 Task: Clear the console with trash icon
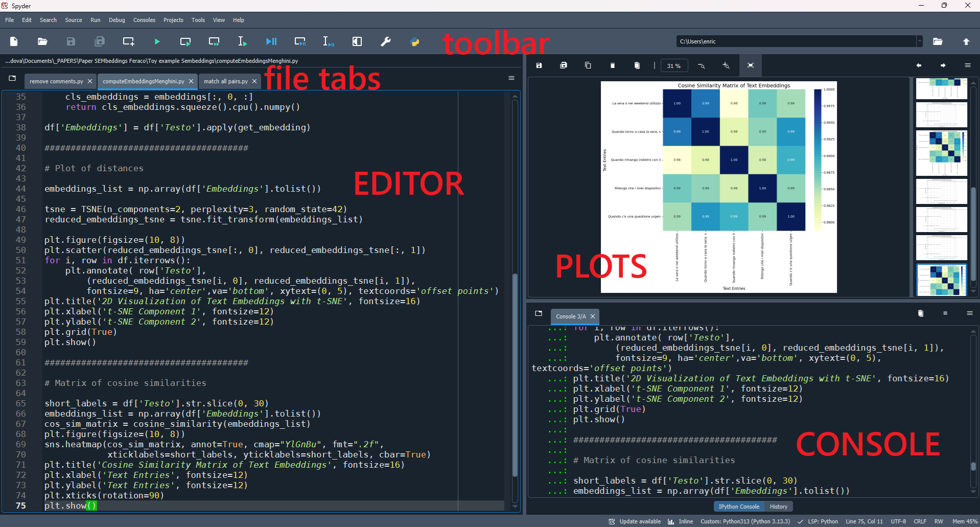pos(921,313)
